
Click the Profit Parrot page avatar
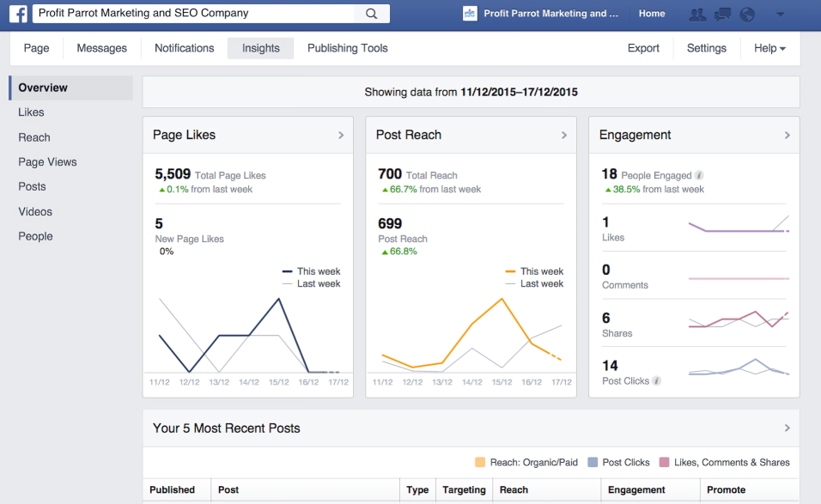470,14
